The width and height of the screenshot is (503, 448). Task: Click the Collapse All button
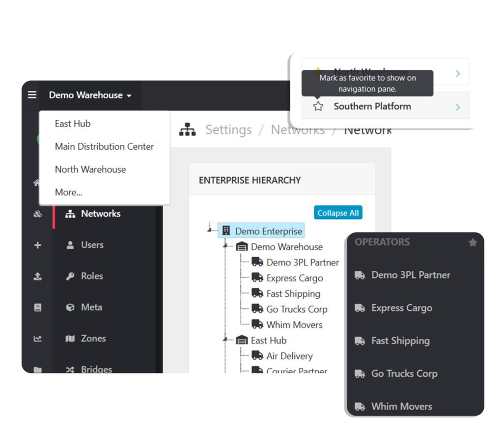point(338,213)
